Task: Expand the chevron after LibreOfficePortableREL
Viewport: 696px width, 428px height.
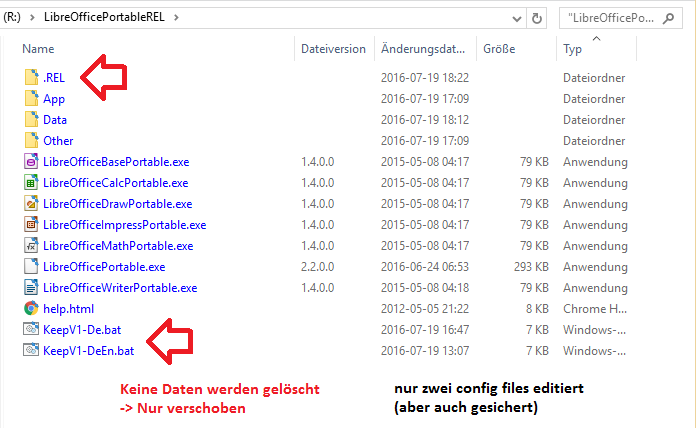Action: [x=176, y=17]
